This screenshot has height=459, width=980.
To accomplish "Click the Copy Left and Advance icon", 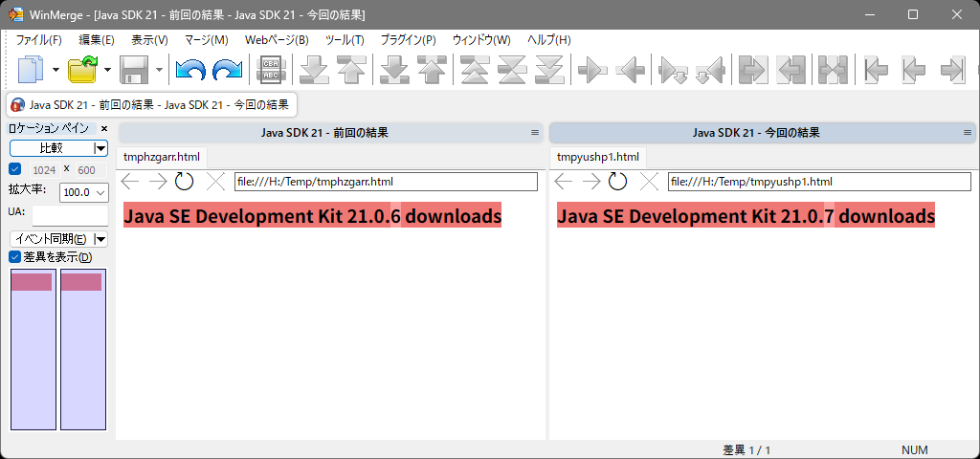I will pyautogui.click(x=710, y=69).
